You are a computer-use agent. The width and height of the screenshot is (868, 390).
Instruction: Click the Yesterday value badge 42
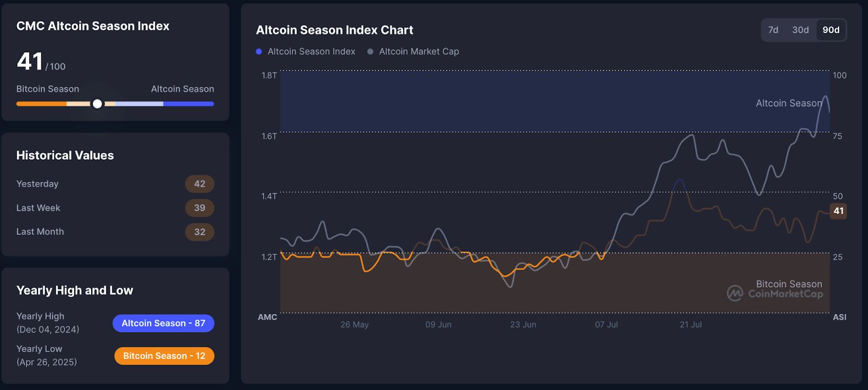(200, 184)
